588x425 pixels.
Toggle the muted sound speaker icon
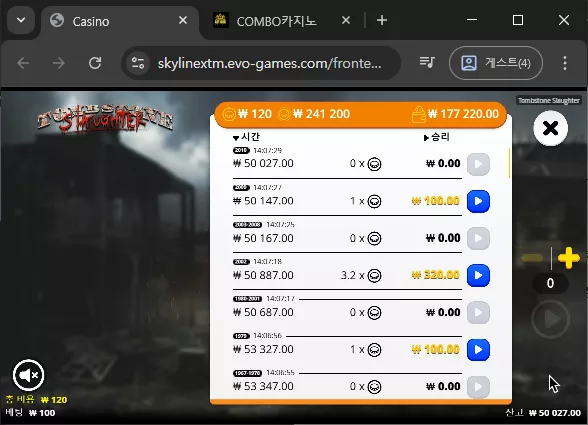click(28, 375)
